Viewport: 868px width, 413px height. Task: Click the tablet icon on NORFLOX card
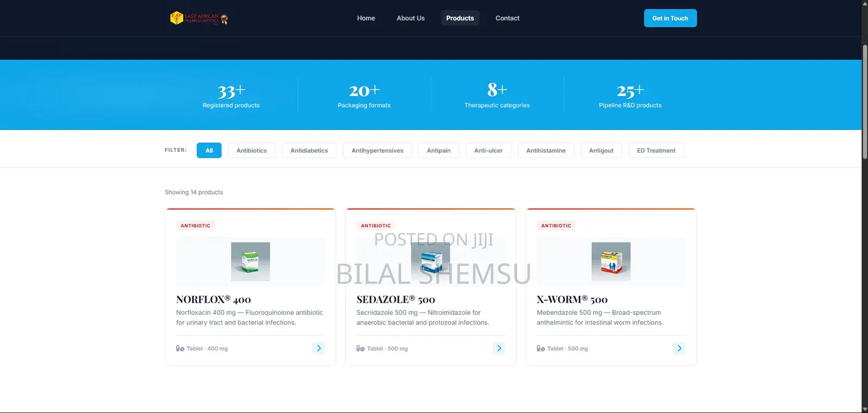click(x=180, y=348)
